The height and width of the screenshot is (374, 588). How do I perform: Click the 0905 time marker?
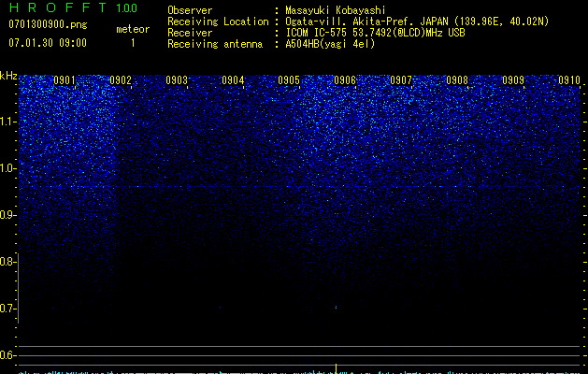289,80
